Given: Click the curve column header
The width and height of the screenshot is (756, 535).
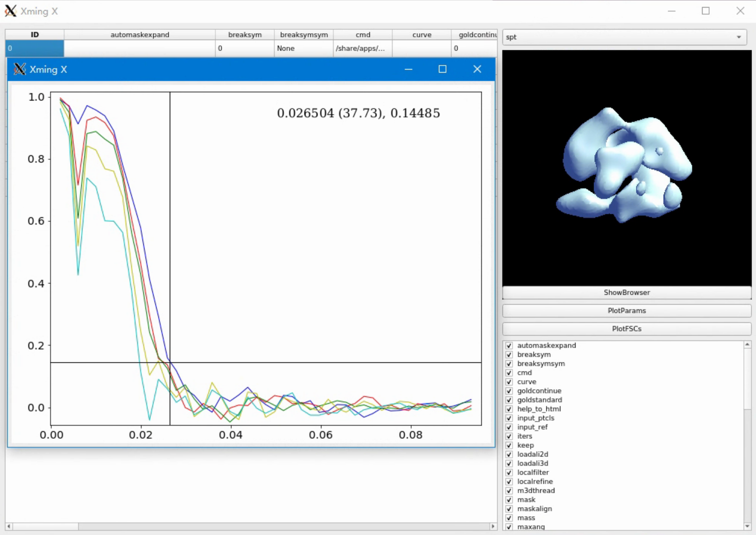Looking at the screenshot, I should click(x=422, y=35).
